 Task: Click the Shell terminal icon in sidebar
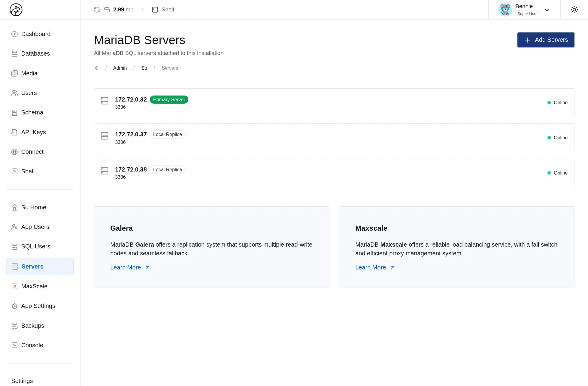[14, 171]
